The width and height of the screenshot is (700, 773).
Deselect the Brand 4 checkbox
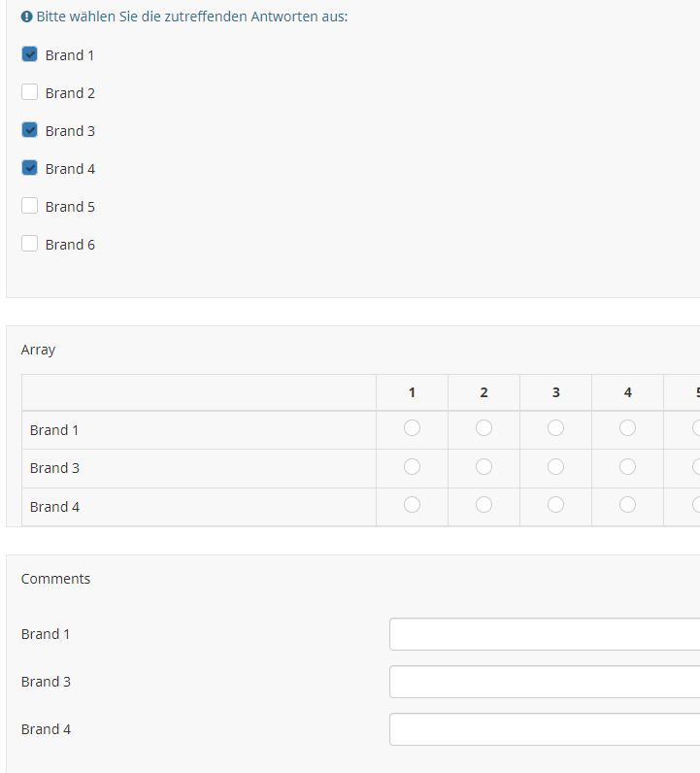[29, 168]
